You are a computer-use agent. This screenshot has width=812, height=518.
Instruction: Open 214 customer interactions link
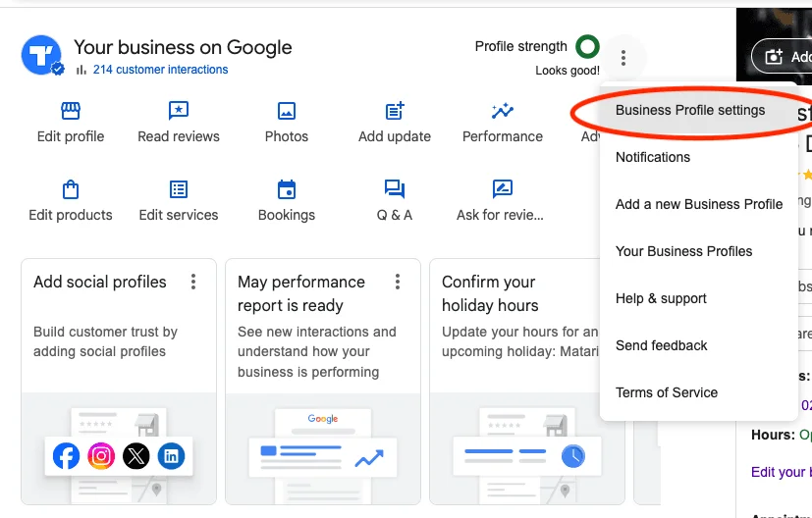[x=161, y=70]
